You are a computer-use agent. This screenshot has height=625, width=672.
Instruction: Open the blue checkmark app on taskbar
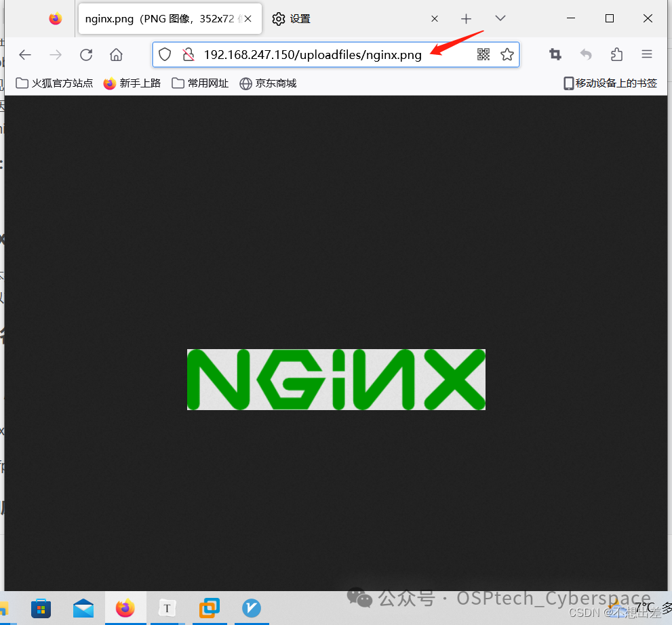pyautogui.click(x=252, y=608)
